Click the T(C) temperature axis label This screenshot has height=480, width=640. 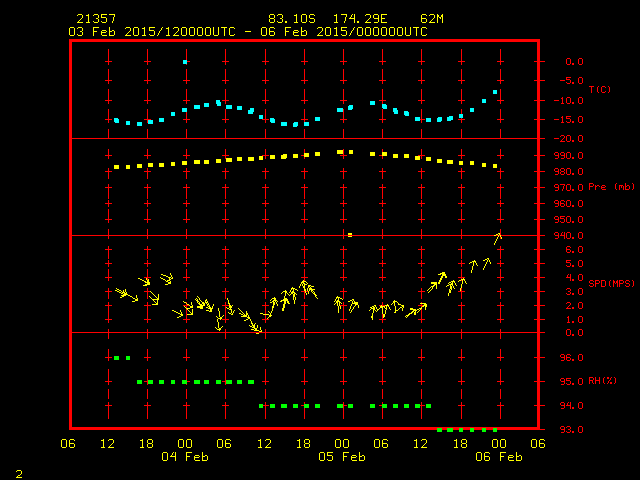tap(599, 90)
